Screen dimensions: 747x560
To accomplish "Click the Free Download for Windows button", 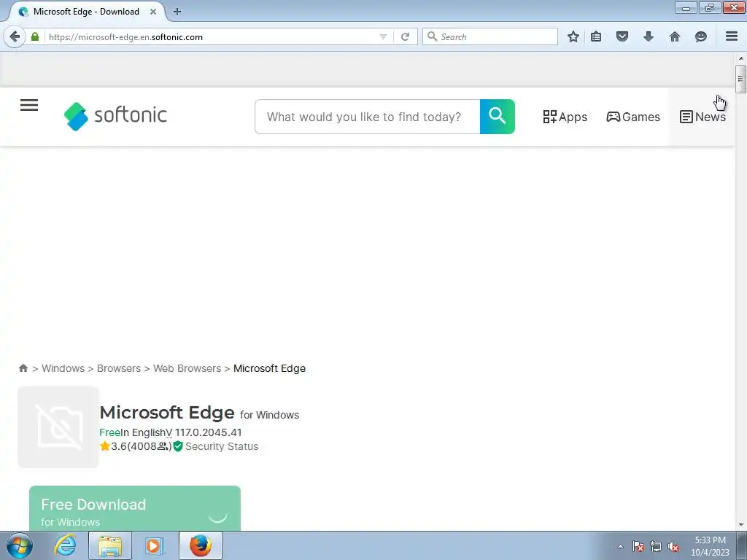I will (x=135, y=508).
